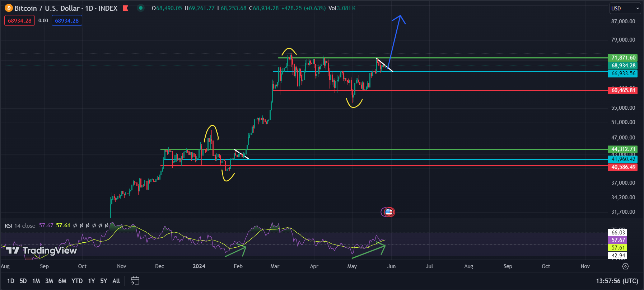Select the 1D time range
The width and height of the screenshot is (644, 290).
11,281
